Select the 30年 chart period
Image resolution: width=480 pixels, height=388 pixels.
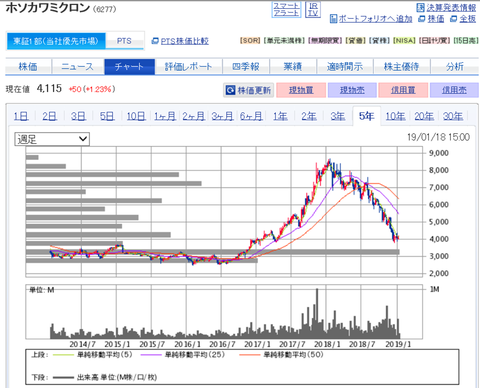(x=453, y=116)
